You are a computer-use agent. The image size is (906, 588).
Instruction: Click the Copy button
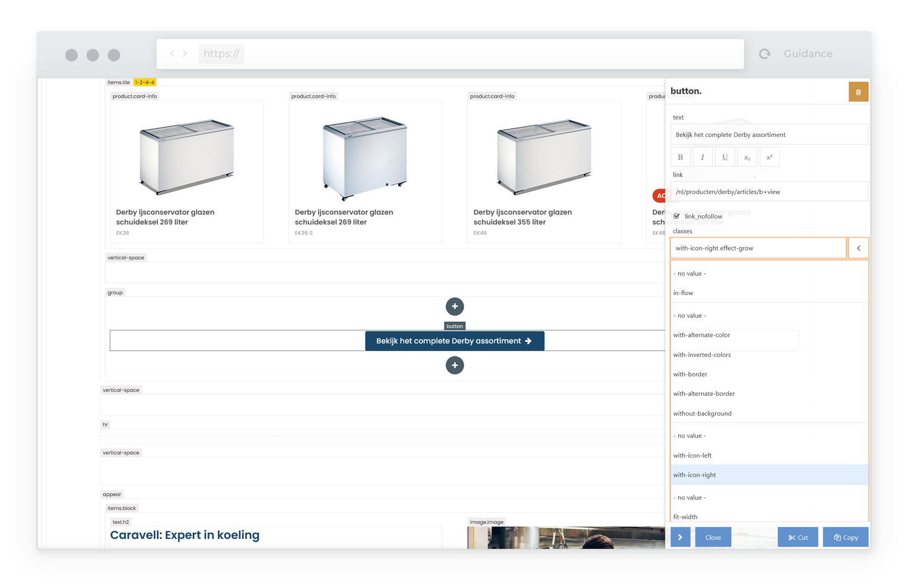846,537
